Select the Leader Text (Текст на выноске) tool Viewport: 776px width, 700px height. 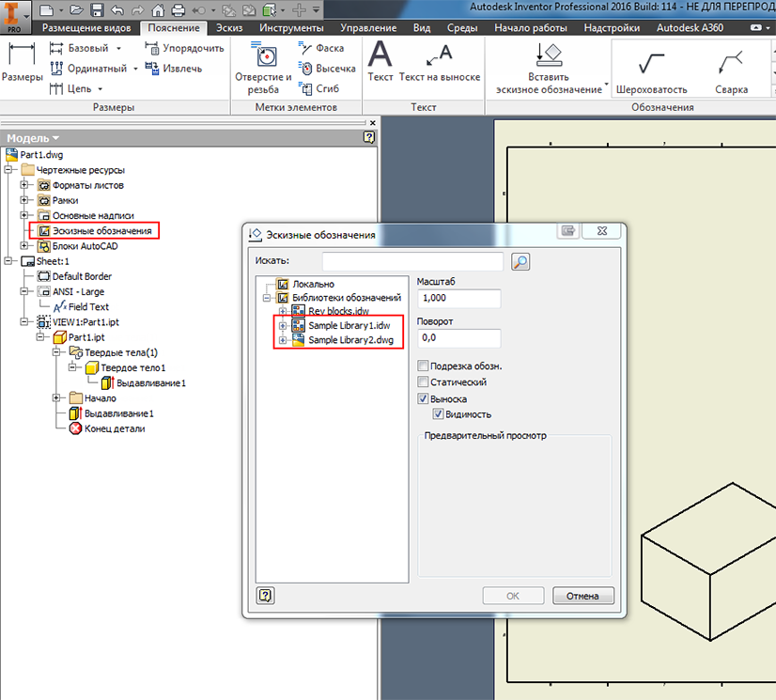(x=440, y=62)
